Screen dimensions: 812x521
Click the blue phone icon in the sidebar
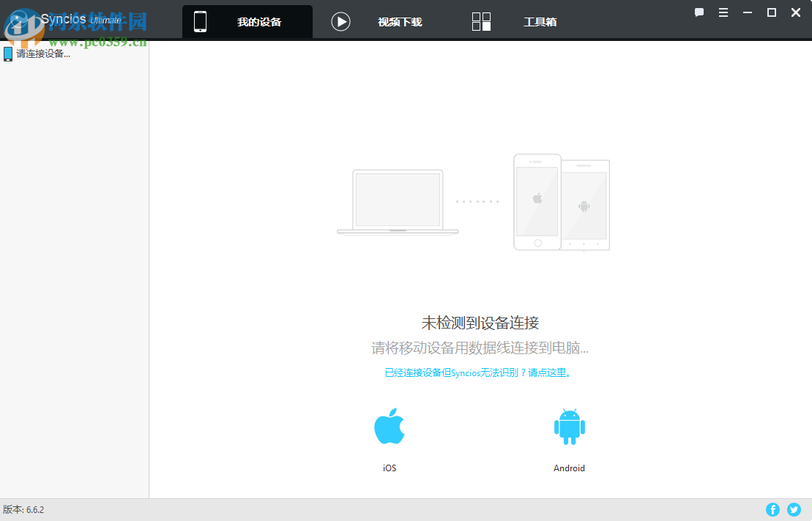(8, 53)
